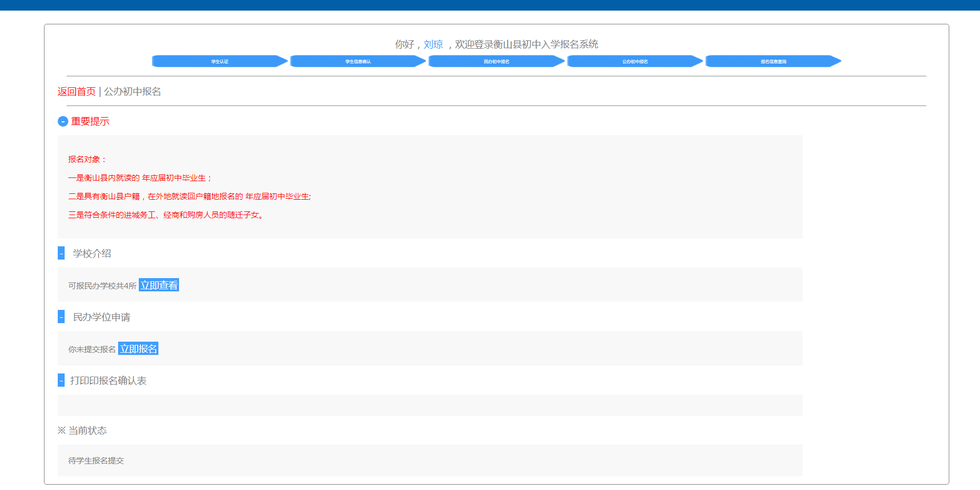Click the username 刘琼 link

[433, 44]
